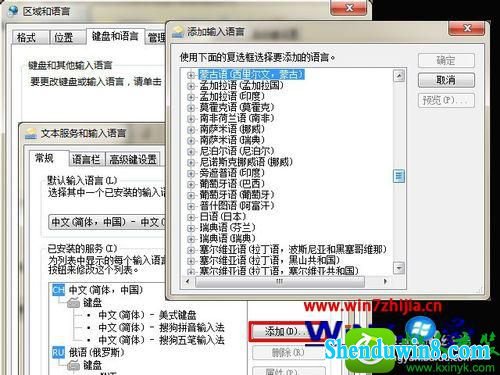Expand 南萨米语(挪威) tree node
This screenshot has height=375, width=500.
[191, 130]
